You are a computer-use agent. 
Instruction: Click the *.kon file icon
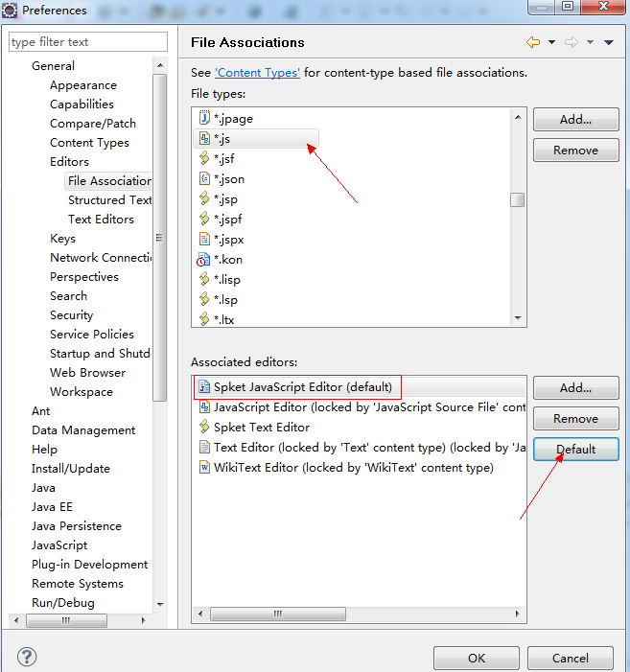203,259
